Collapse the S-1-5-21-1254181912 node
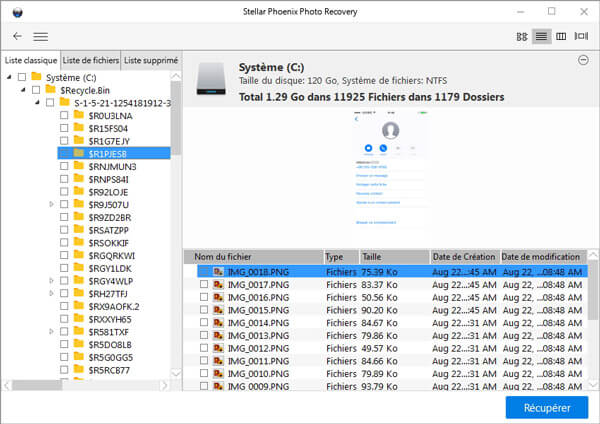The height and width of the screenshot is (424, 600). (x=37, y=103)
